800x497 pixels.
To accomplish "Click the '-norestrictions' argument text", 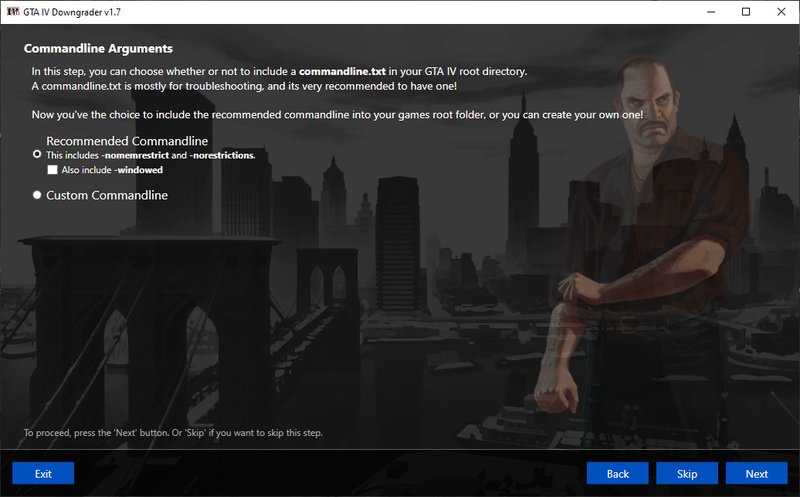I will point(222,155).
